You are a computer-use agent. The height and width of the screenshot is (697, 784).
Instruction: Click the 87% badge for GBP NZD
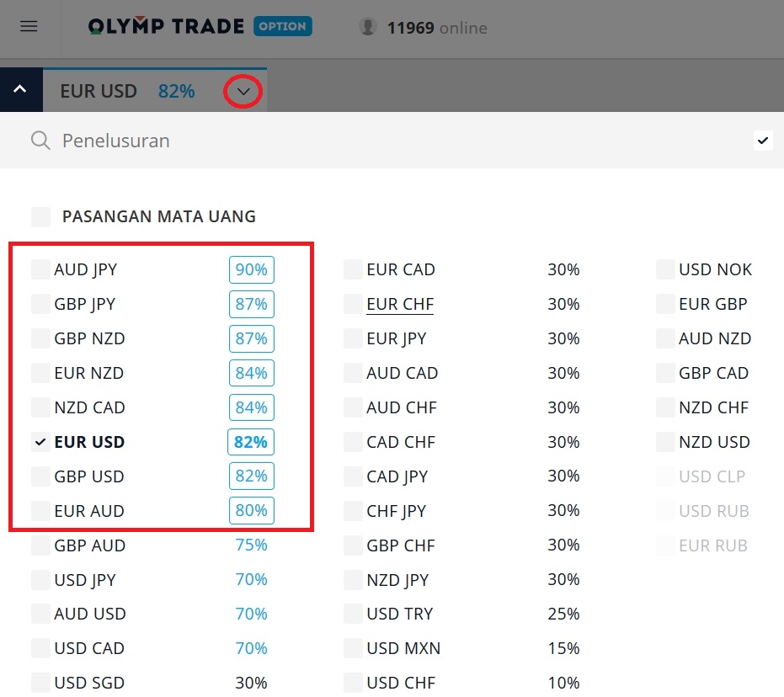(251, 338)
